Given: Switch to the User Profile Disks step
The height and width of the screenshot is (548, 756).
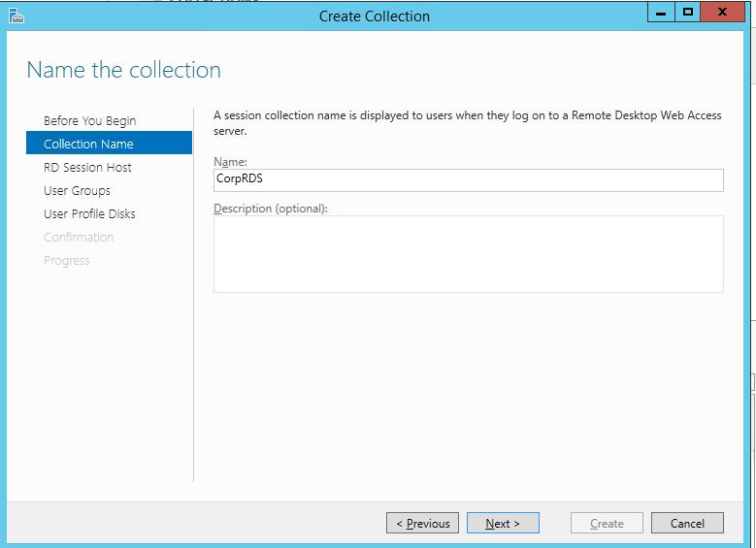Looking at the screenshot, I should (89, 213).
